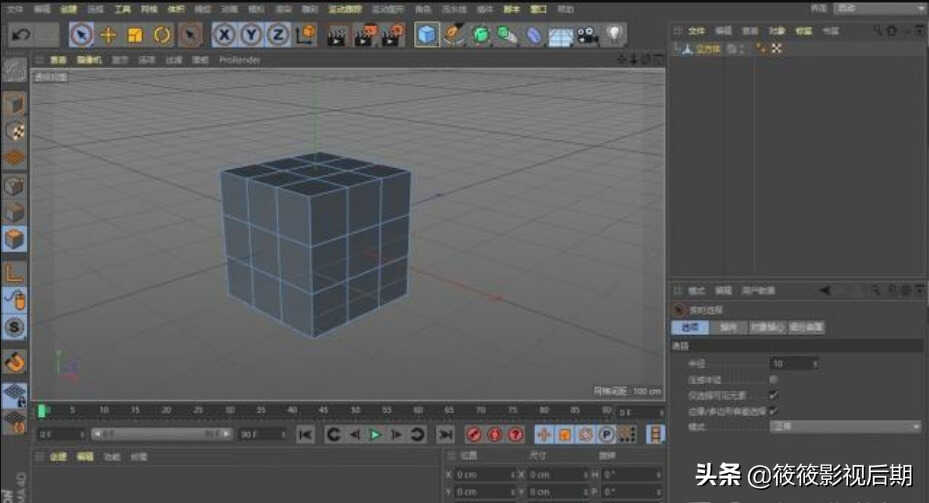Toggle the Autokeying red button
The image size is (929, 503).
pyautogui.click(x=495, y=435)
